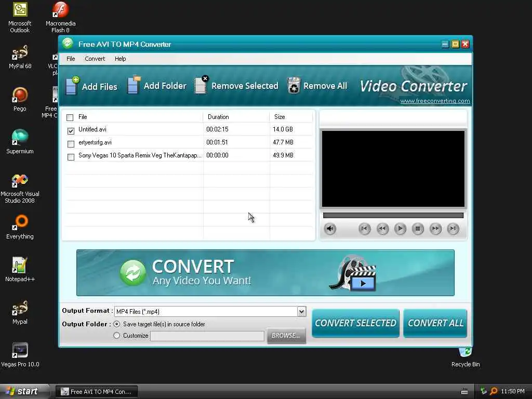Click the 47.7 MB size cell

coord(283,142)
